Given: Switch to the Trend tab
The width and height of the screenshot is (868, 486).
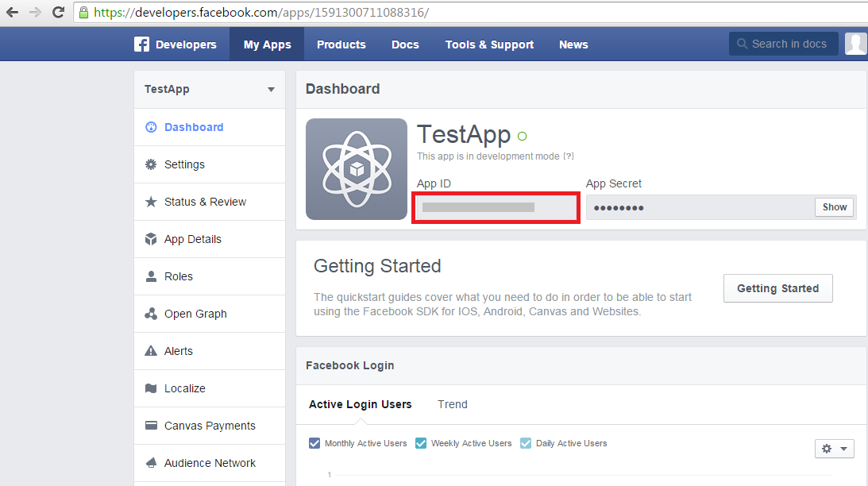Looking at the screenshot, I should tap(453, 405).
